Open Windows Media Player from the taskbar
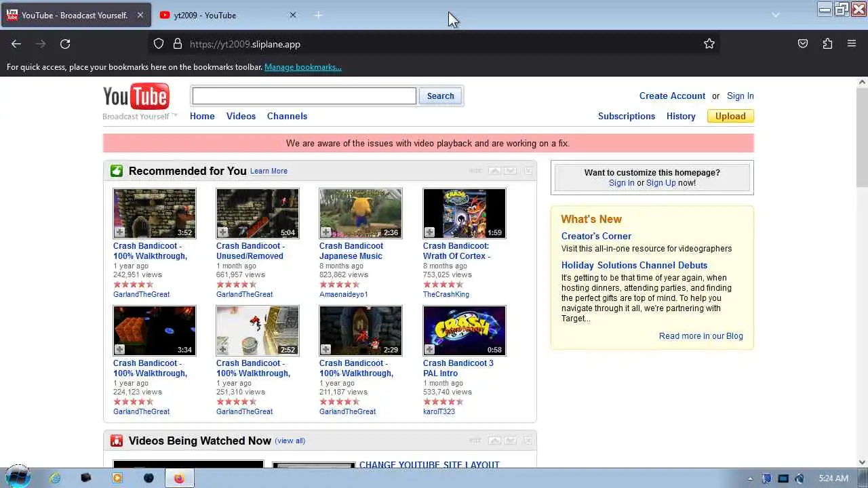The width and height of the screenshot is (868, 488). coord(117,478)
